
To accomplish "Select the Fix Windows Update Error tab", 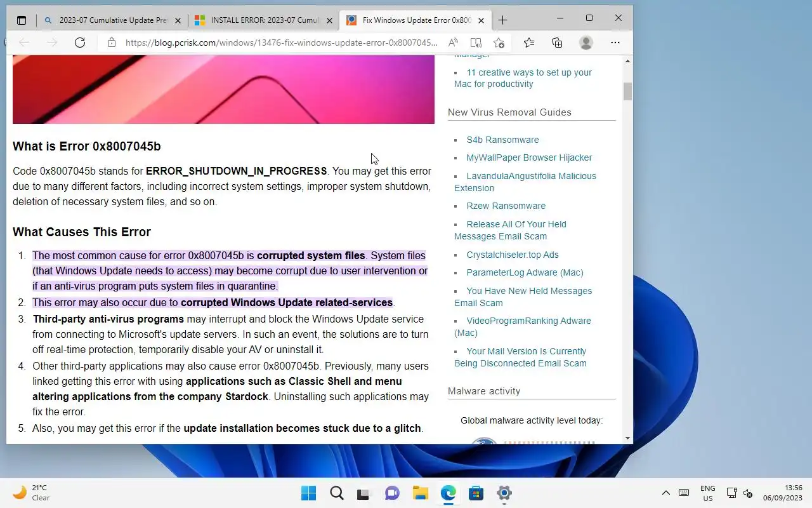I will coord(416,20).
